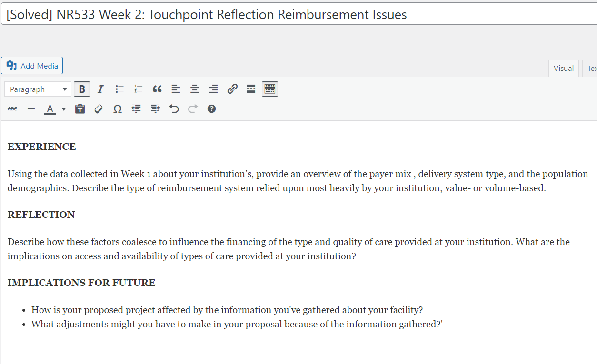This screenshot has height=364, width=597.
Task: Click bullet 'What adjustments might you have to make'
Action: point(237,325)
